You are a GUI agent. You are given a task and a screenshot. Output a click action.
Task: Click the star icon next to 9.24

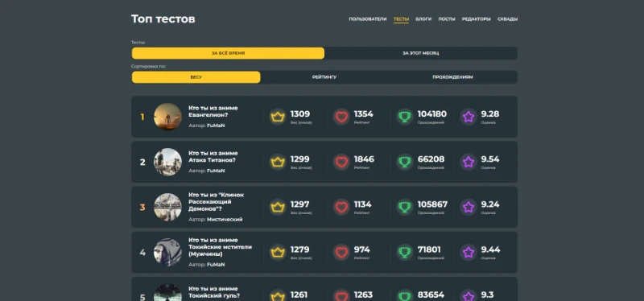click(469, 207)
